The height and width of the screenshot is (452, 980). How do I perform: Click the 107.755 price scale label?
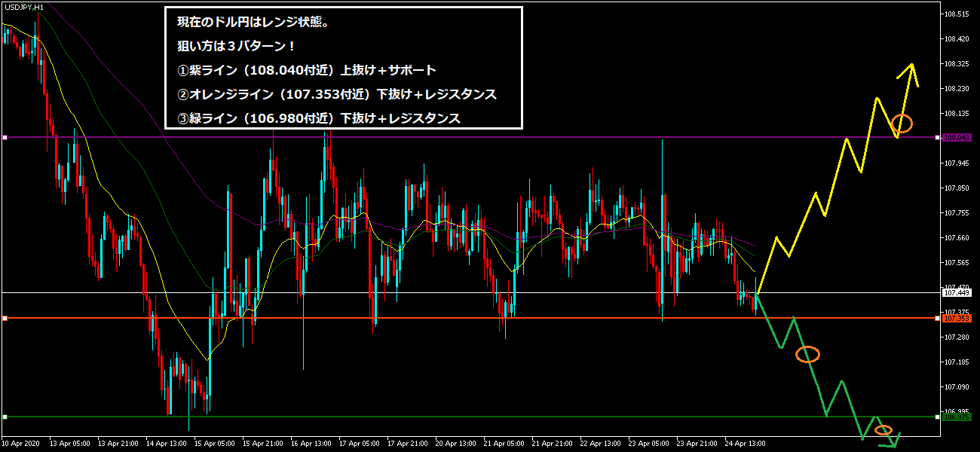pos(958,212)
